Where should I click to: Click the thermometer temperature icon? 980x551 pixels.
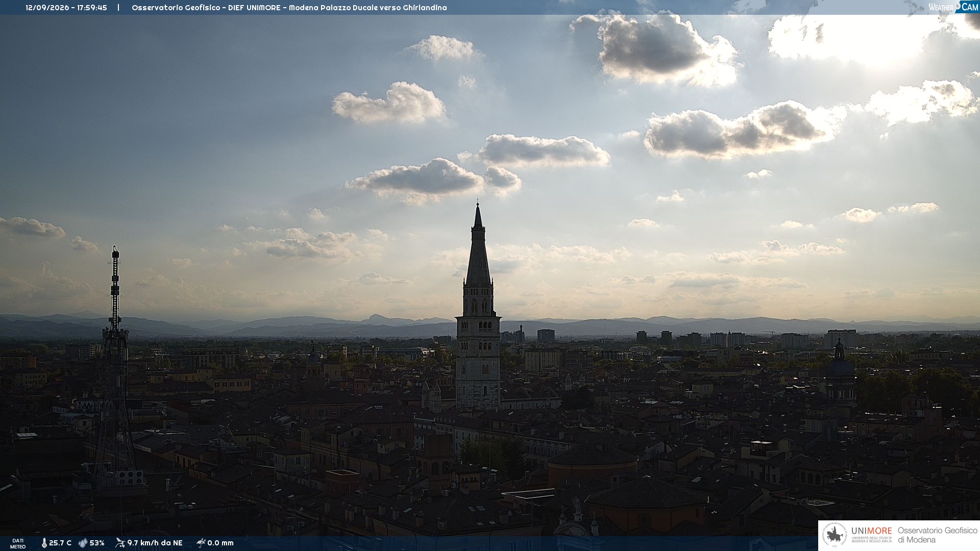click(x=44, y=543)
